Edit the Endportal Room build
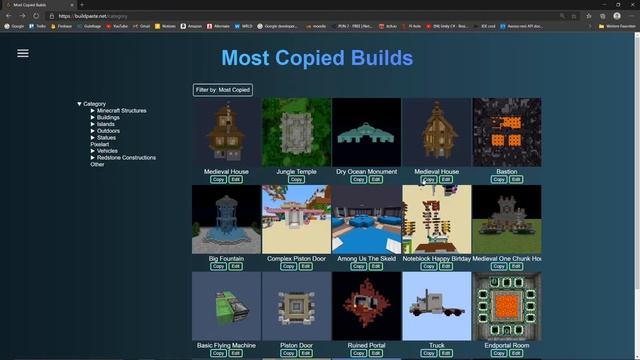This screenshot has height=360, width=640. click(516, 353)
